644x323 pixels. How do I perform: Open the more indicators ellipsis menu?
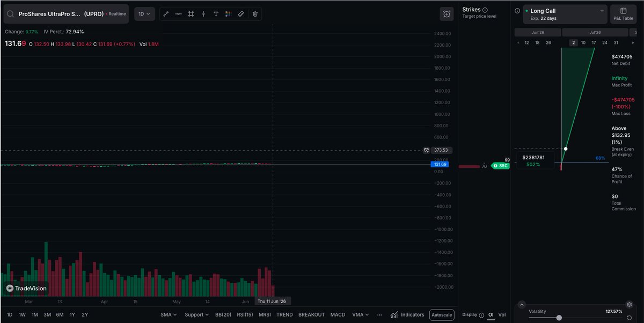point(380,315)
